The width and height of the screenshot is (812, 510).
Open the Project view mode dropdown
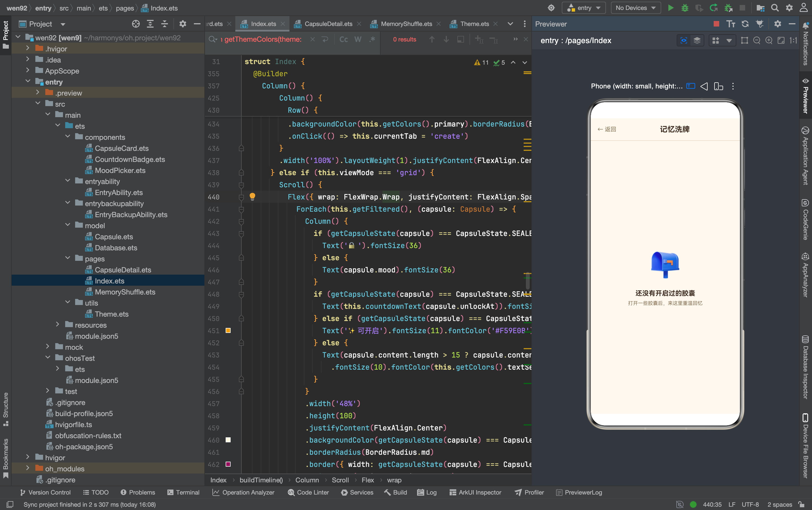(x=63, y=24)
